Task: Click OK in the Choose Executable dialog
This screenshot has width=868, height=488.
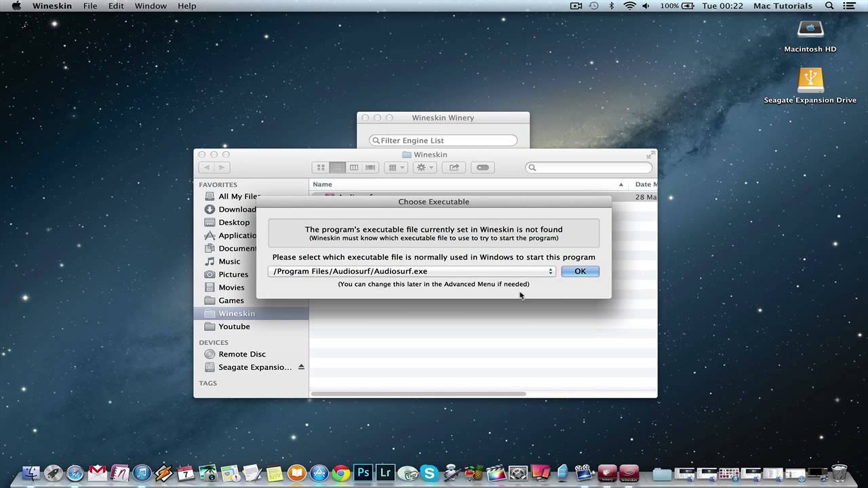Action: [x=580, y=271]
